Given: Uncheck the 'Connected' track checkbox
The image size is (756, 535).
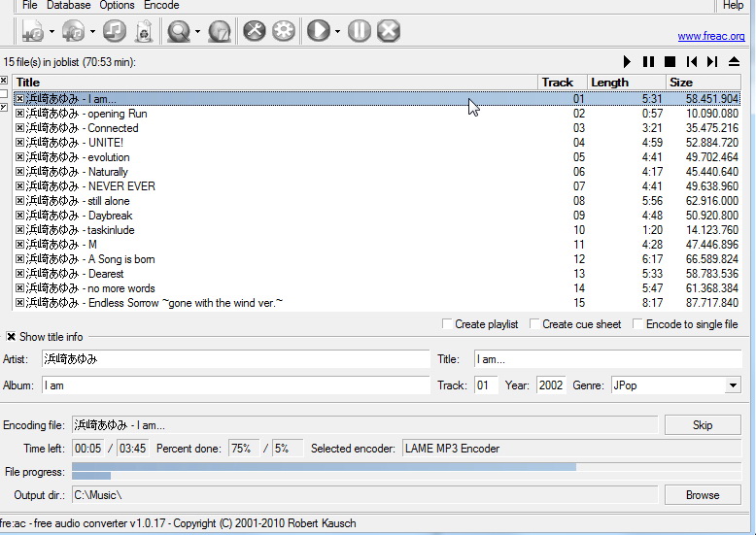Looking at the screenshot, I should tap(19, 128).
